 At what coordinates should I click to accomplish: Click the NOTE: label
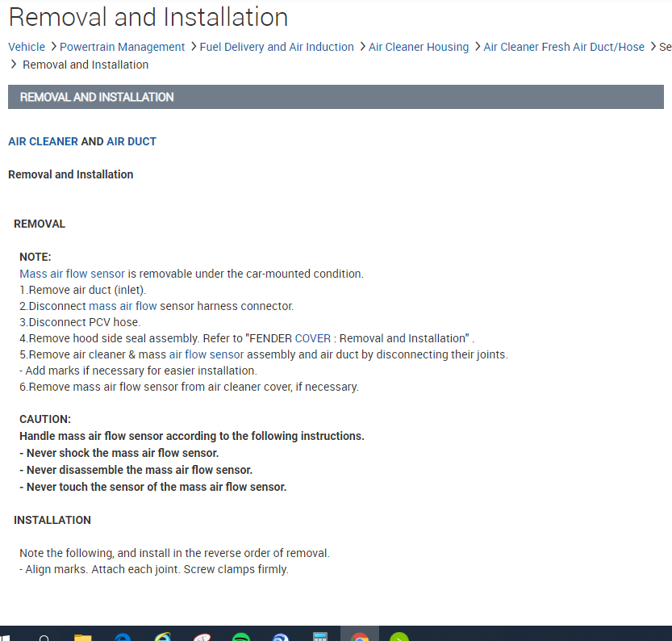pyautogui.click(x=35, y=257)
